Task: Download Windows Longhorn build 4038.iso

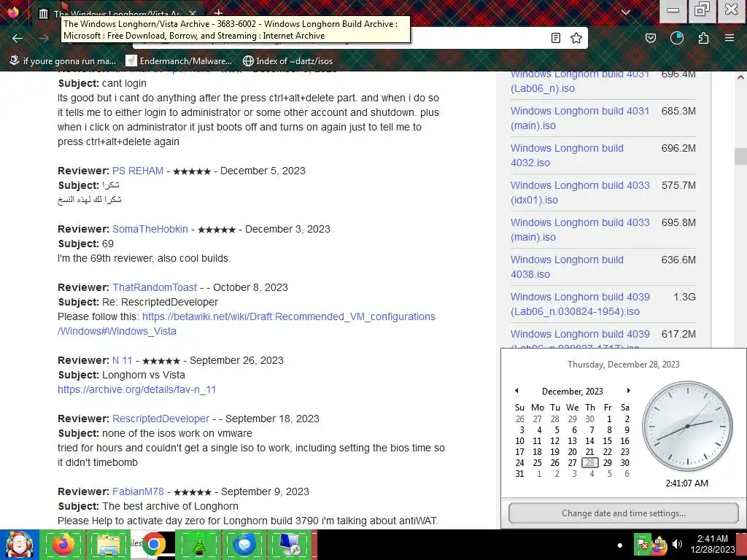Action: [567, 267]
